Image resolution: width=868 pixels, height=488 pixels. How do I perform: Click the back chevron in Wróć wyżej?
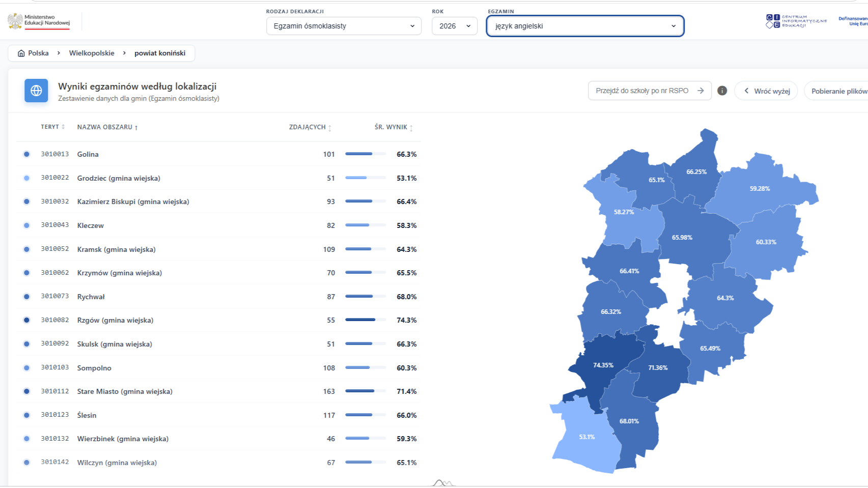(746, 91)
